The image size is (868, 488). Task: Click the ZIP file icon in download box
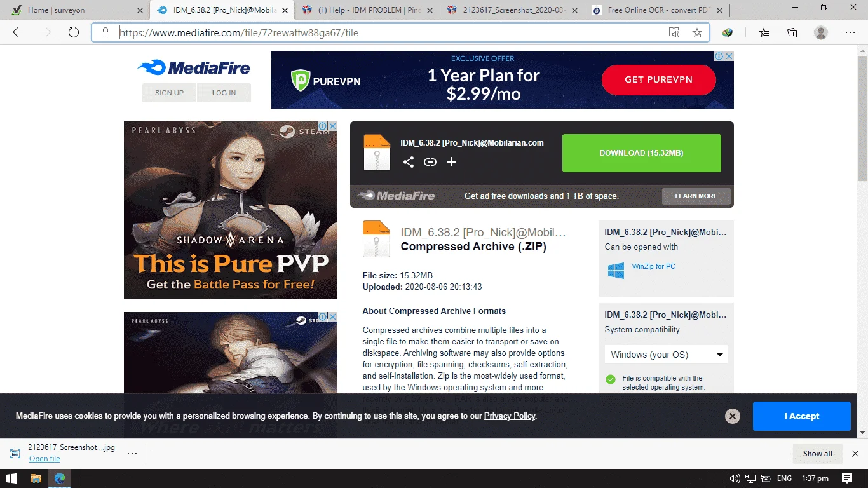click(x=377, y=152)
